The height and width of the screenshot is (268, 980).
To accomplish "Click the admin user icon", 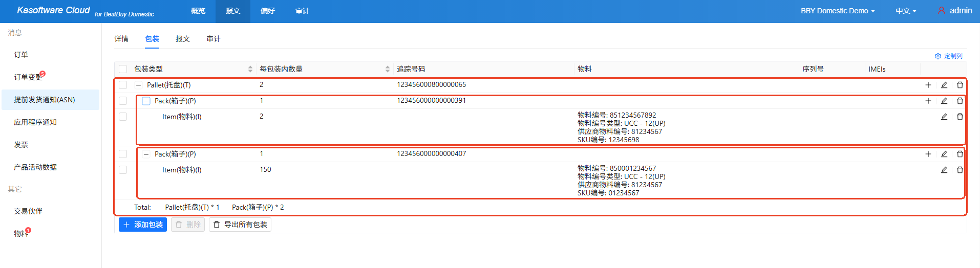I will pos(941,10).
